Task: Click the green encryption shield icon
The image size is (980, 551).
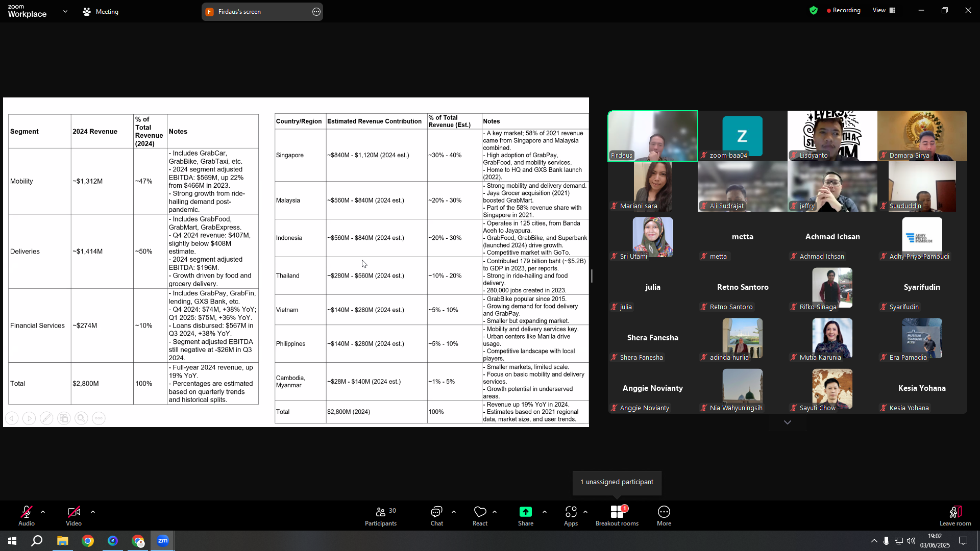Action: tap(814, 10)
